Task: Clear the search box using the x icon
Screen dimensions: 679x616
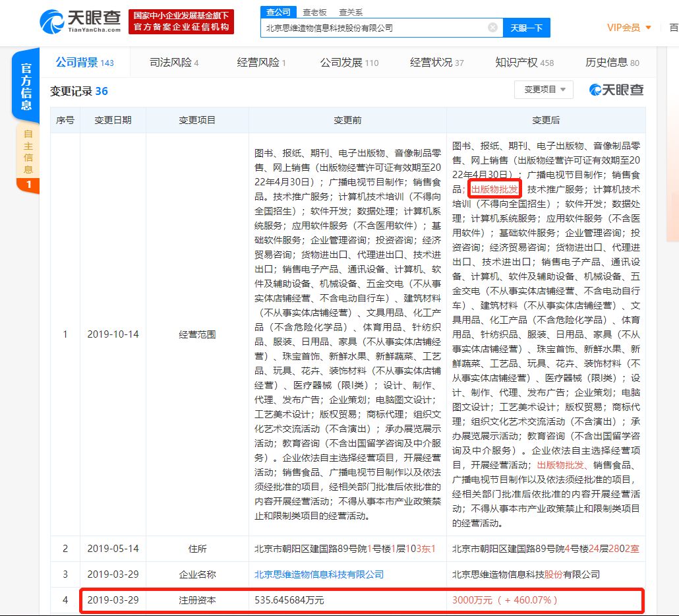Action: (492, 27)
